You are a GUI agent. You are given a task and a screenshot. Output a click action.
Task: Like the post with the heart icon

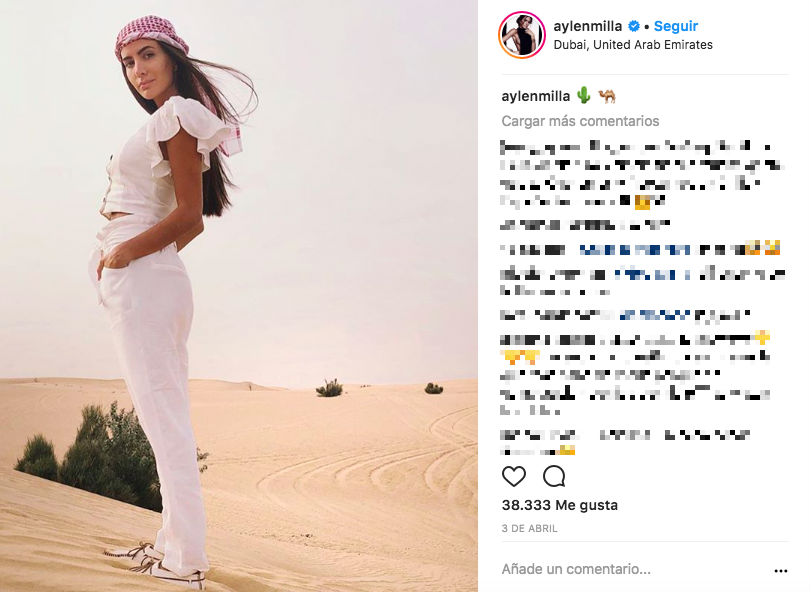click(514, 476)
